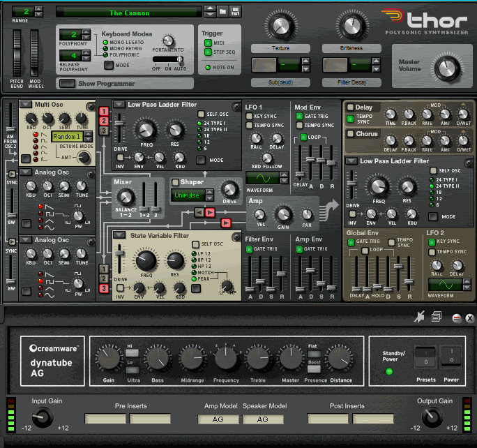Select MONO RETRIG keyboard mode
This screenshot has height=448, width=477.
pos(105,49)
